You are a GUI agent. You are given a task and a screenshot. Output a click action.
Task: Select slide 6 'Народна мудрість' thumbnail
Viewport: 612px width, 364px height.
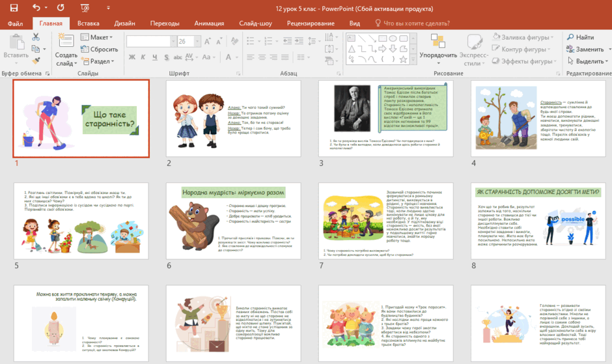pyautogui.click(x=233, y=221)
